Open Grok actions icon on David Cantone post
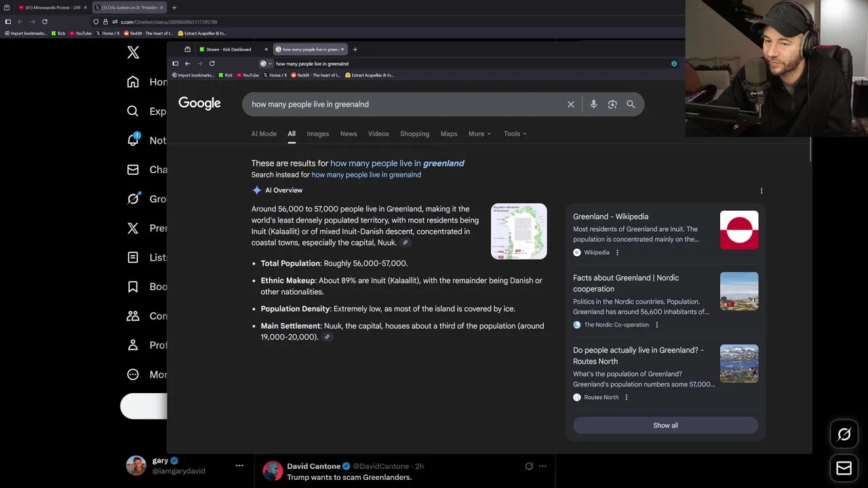The height and width of the screenshot is (488, 868). coord(529,466)
